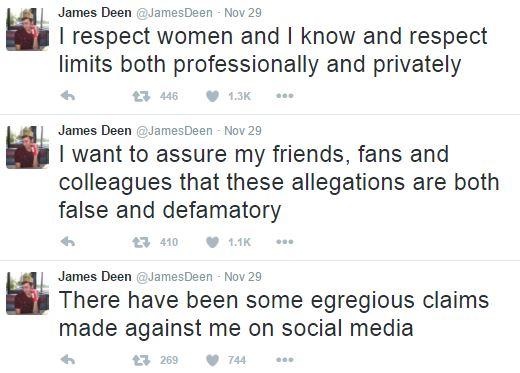Image resolution: width=520 pixels, height=373 pixels.
Task: Open the Nov 29 timestamp on the first tweet
Action: [243, 13]
